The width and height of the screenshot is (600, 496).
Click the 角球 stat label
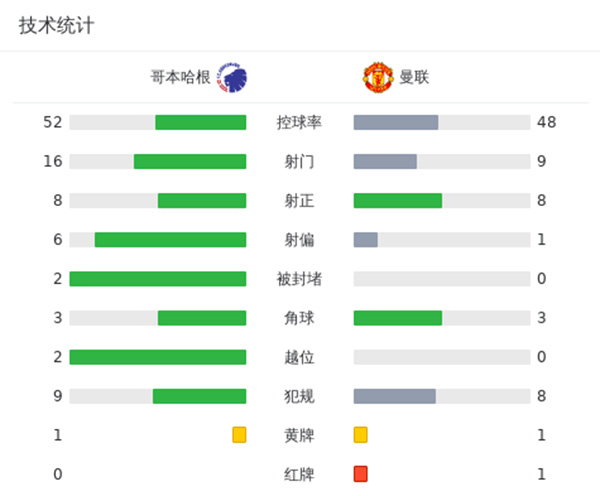(x=299, y=318)
